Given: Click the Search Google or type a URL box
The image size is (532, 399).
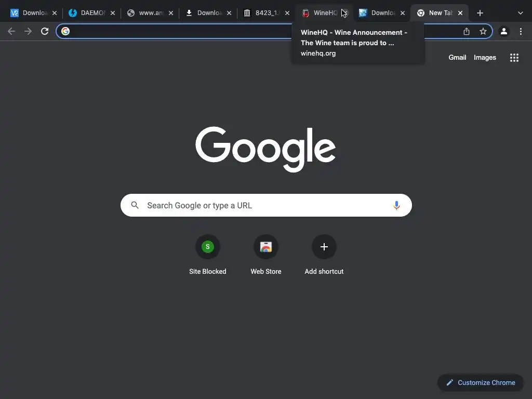Looking at the screenshot, I should pyautogui.click(x=266, y=205).
